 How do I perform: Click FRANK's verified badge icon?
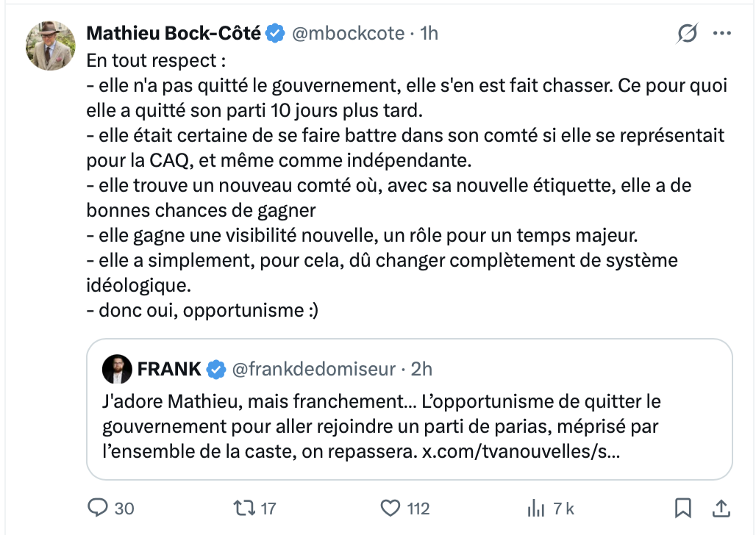pyautogui.click(x=215, y=369)
